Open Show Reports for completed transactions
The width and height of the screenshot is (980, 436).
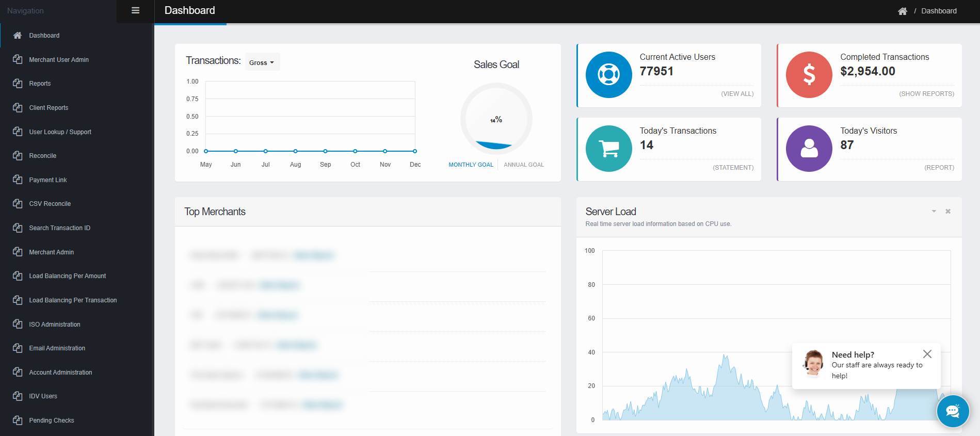click(926, 94)
